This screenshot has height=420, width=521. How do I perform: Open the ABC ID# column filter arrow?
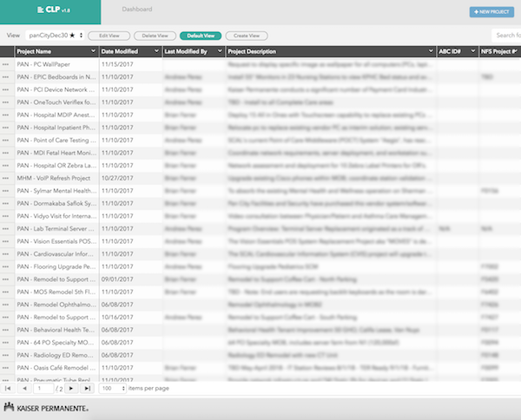(473, 51)
